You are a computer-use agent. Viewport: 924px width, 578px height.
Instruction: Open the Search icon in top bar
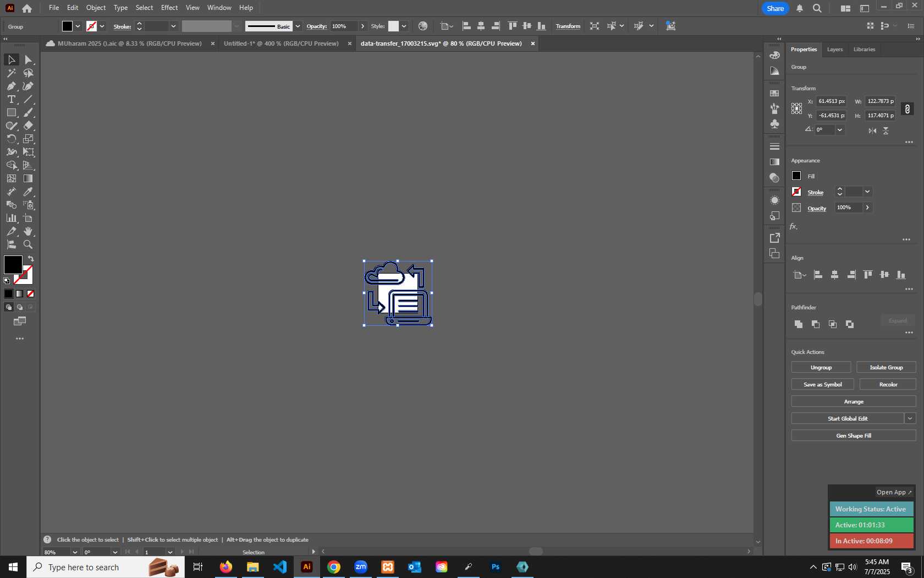point(817,8)
